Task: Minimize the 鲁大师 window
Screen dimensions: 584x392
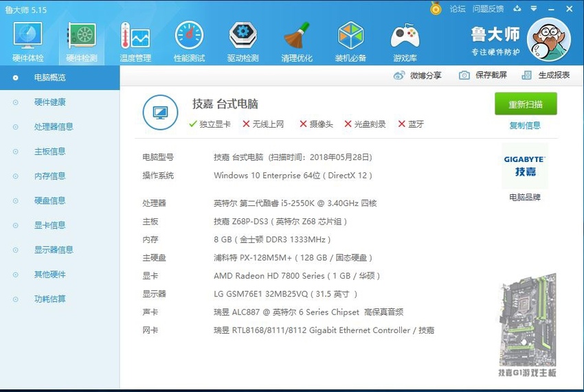Action: 551,9
